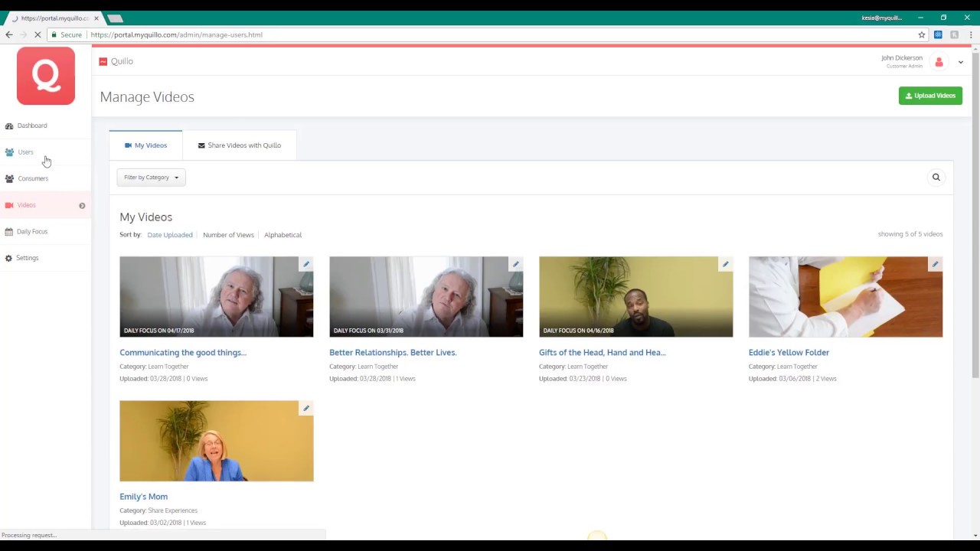Click the Settings gear sidebar icon
Screen dimensions: 980x551
click(8, 258)
